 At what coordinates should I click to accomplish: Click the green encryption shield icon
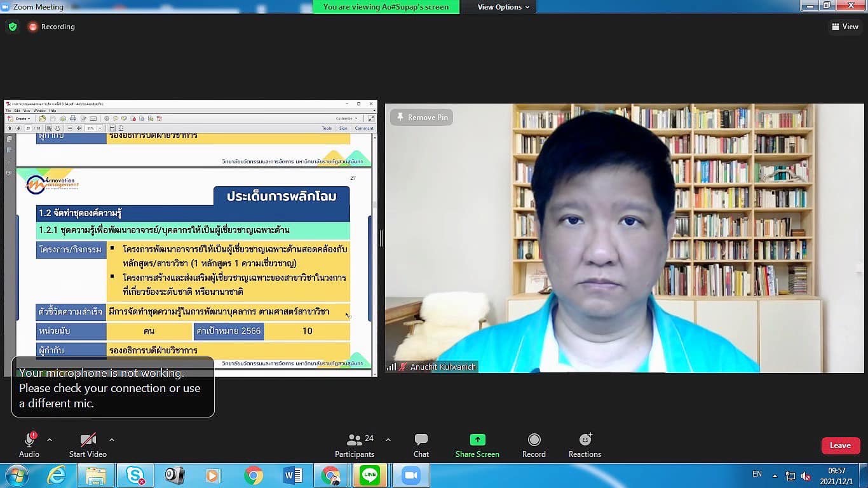point(12,27)
